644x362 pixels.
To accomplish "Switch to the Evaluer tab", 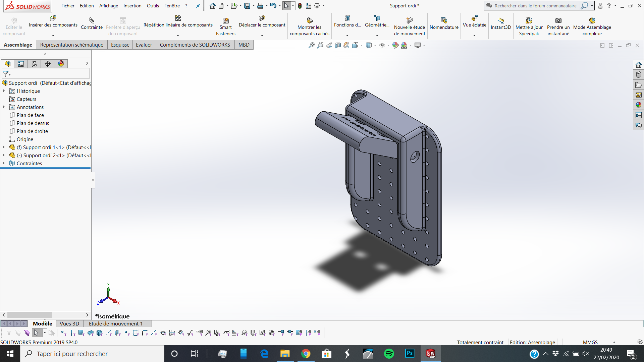I will click(x=144, y=45).
